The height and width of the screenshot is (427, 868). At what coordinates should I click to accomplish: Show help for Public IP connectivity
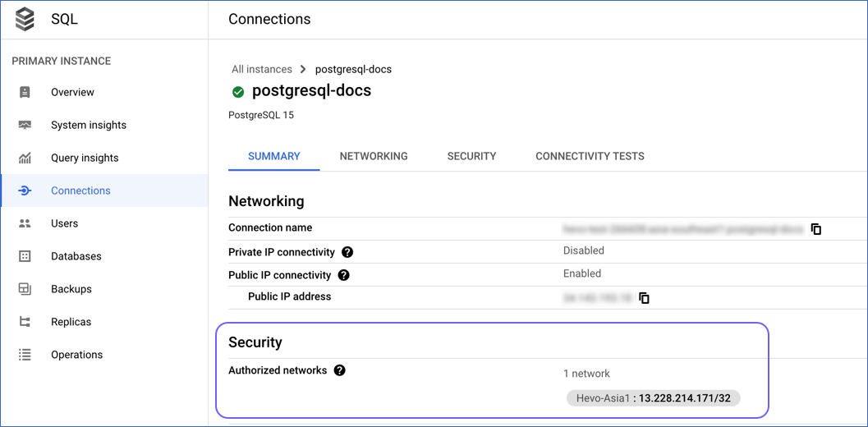pyautogui.click(x=343, y=275)
